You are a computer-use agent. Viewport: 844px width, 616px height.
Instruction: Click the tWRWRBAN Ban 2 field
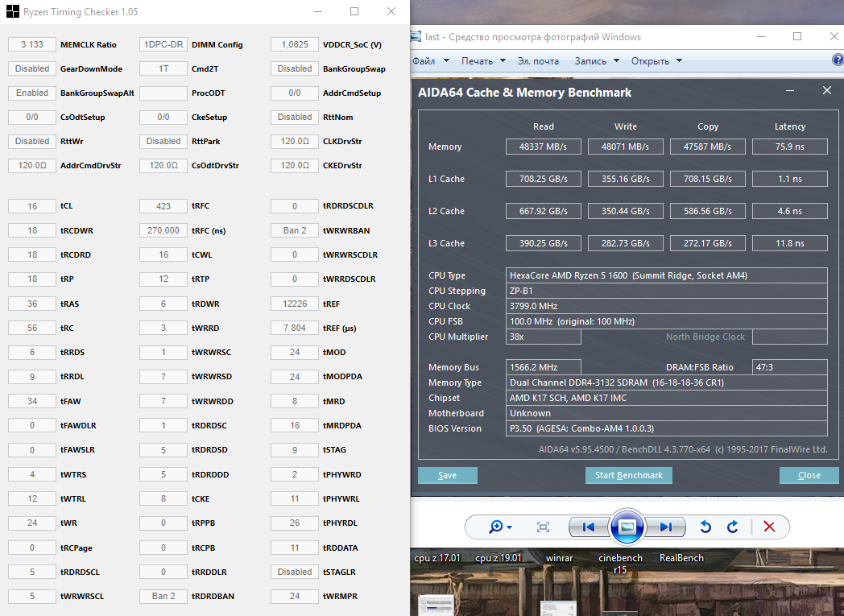click(x=295, y=230)
